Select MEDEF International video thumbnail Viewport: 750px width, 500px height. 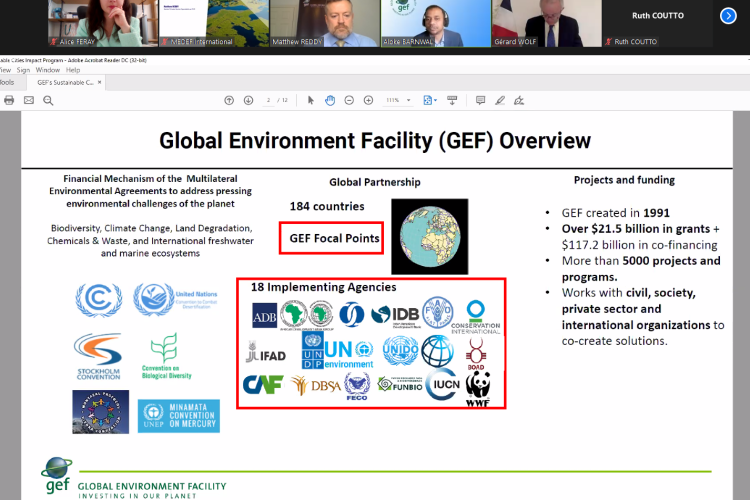pyautogui.click(x=214, y=23)
